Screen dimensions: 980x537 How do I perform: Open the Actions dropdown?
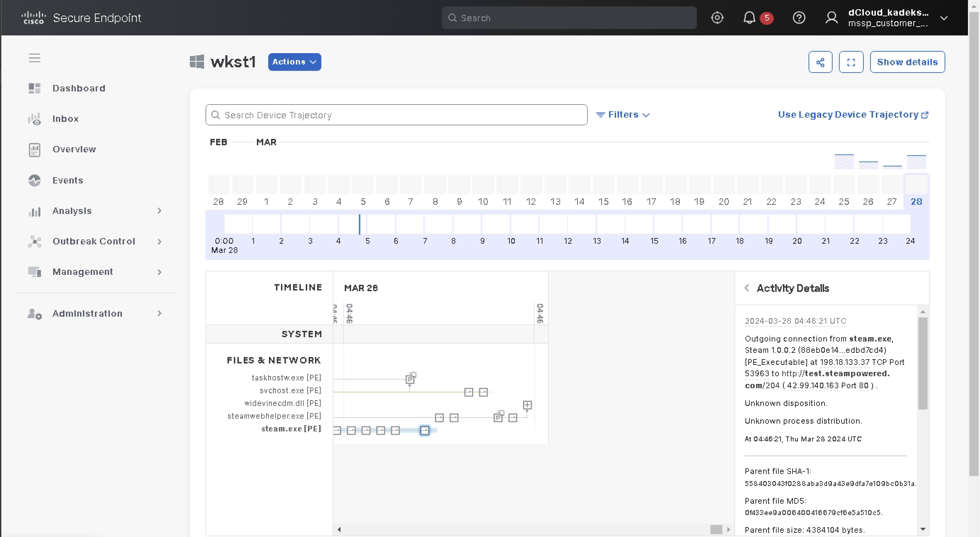(x=294, y=62)
